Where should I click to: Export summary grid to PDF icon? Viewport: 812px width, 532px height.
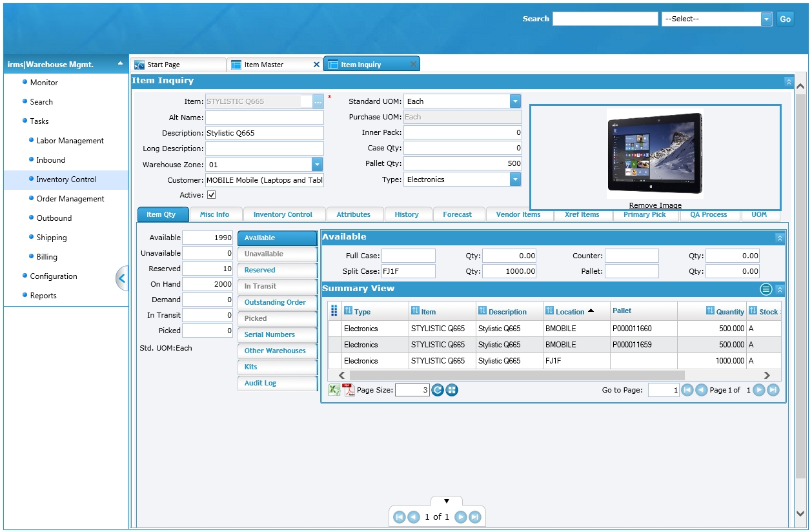[349, 390]
